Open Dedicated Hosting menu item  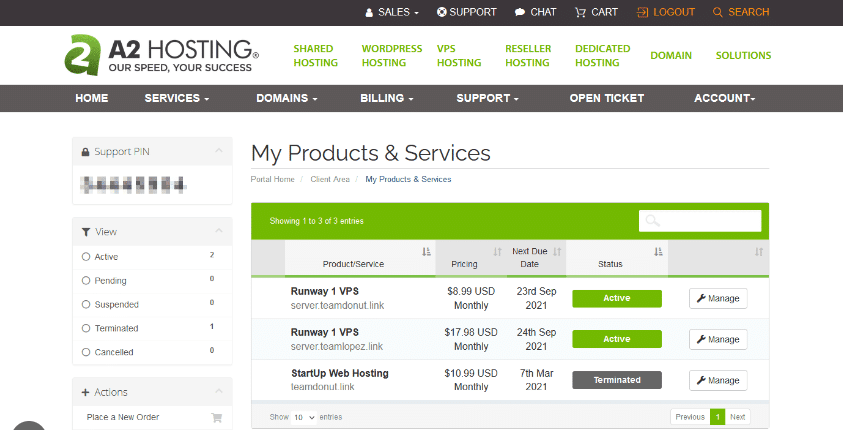click(x=603, y=55)
